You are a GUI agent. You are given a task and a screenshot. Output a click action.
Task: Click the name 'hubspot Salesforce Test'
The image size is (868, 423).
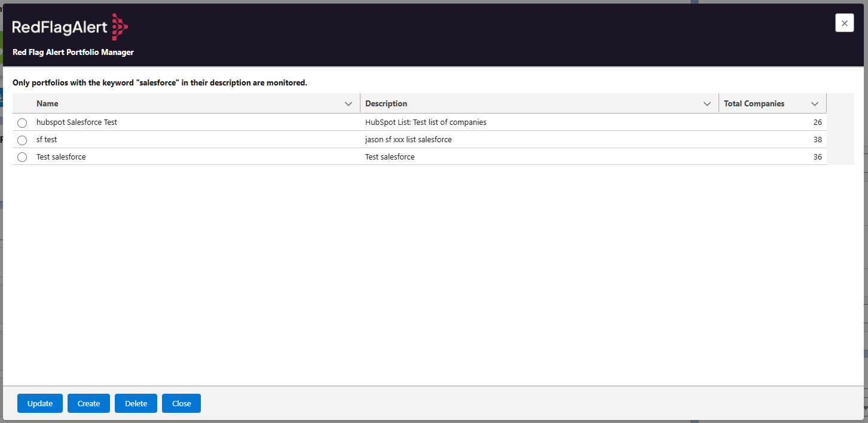[77, 122]
